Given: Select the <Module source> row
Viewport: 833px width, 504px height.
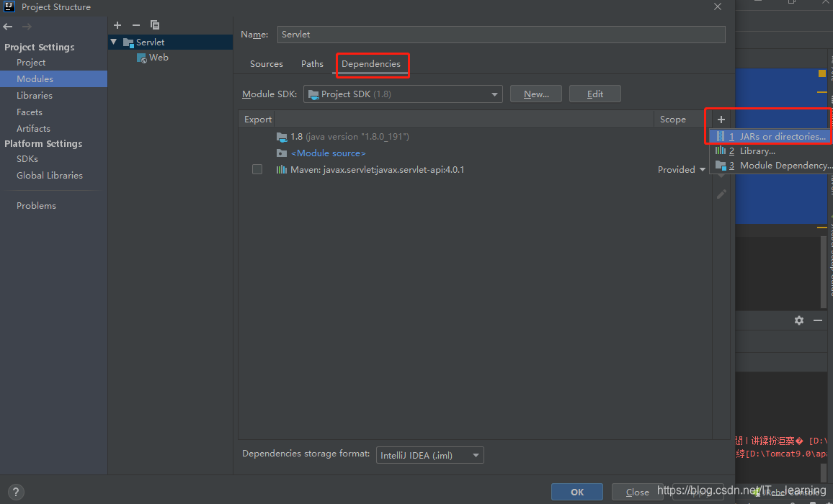Looking at the screenshot, I should click(x=475, y=153).
